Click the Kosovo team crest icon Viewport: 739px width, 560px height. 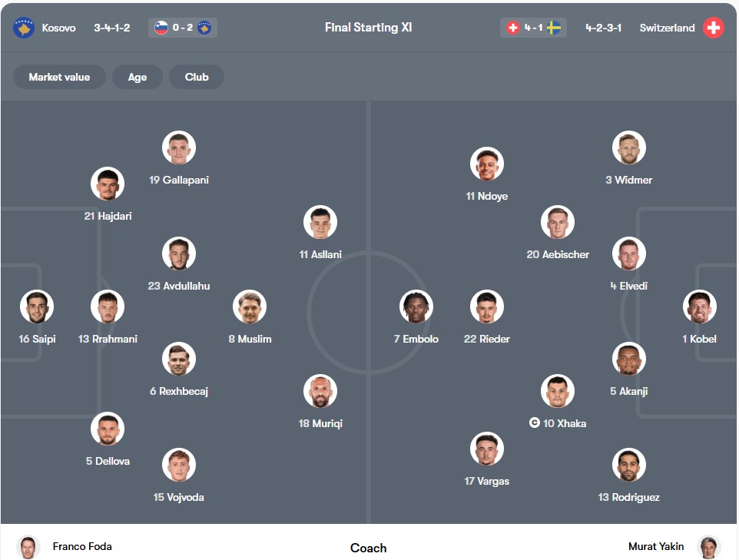pyautogui.click(x=24, y=28)
